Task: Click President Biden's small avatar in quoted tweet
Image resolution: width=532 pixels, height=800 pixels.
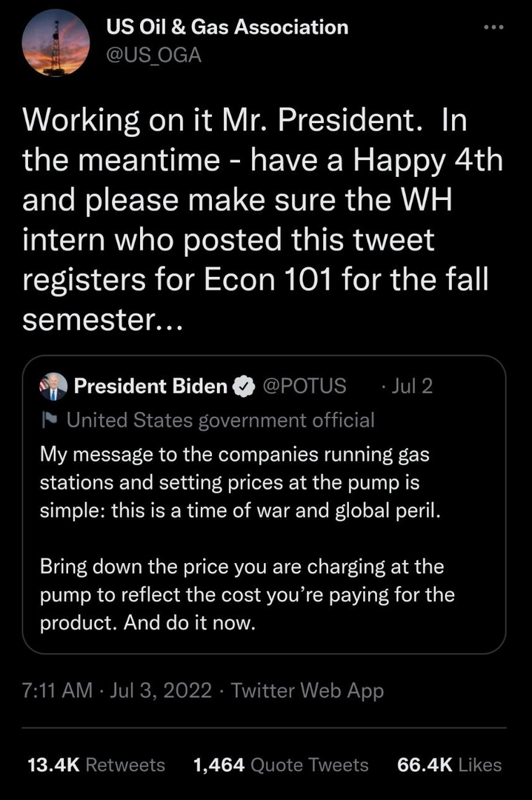Action: 53,387
